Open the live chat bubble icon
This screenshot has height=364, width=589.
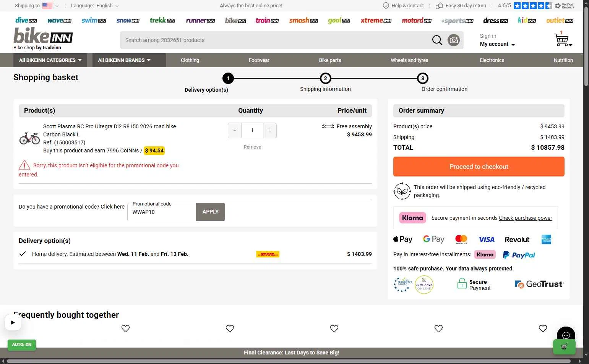click(x=566, y=336)
